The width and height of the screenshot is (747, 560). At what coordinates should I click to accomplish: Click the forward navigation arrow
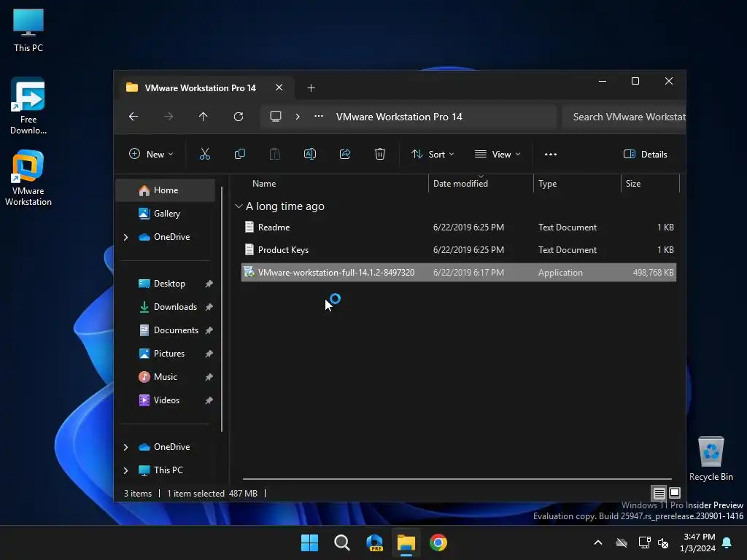[169, 117]
